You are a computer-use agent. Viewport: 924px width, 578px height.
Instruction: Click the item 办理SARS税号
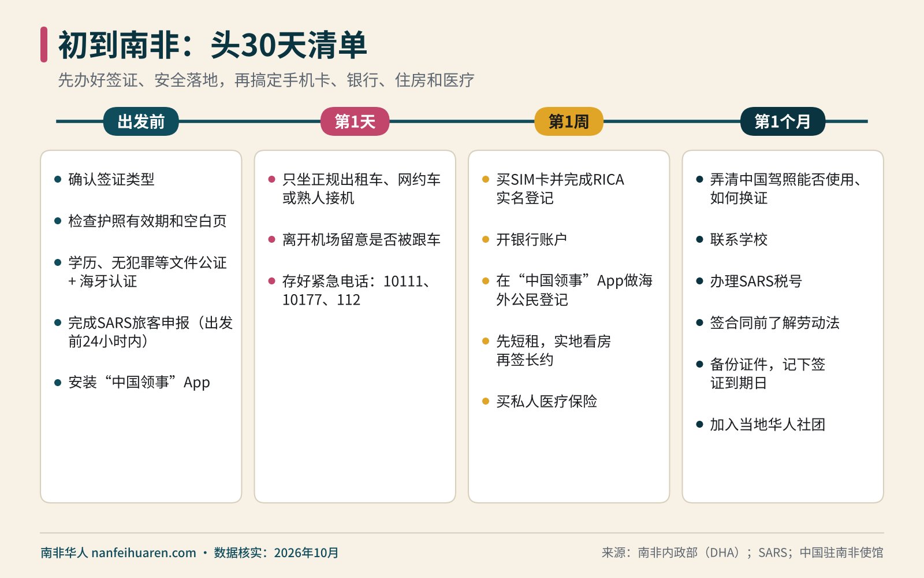click(x=756, y=281)
